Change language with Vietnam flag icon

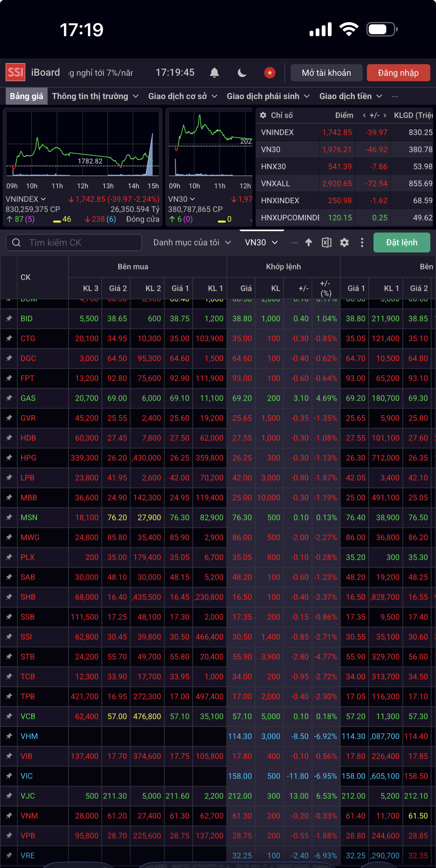point(269,73)
